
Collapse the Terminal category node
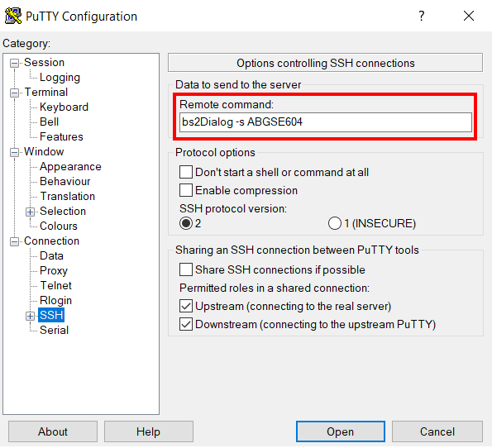pyautogui.click(x=14, y=93)
